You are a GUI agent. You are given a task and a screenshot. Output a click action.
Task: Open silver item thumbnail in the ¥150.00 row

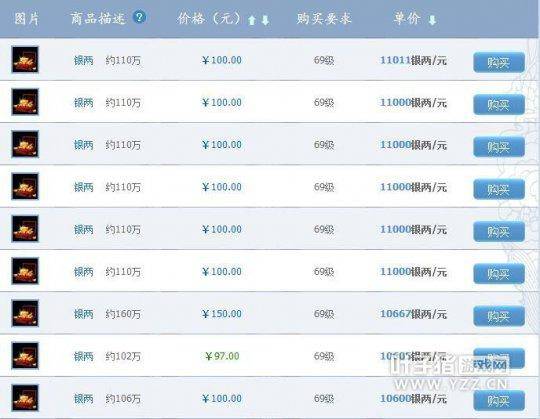25,313
